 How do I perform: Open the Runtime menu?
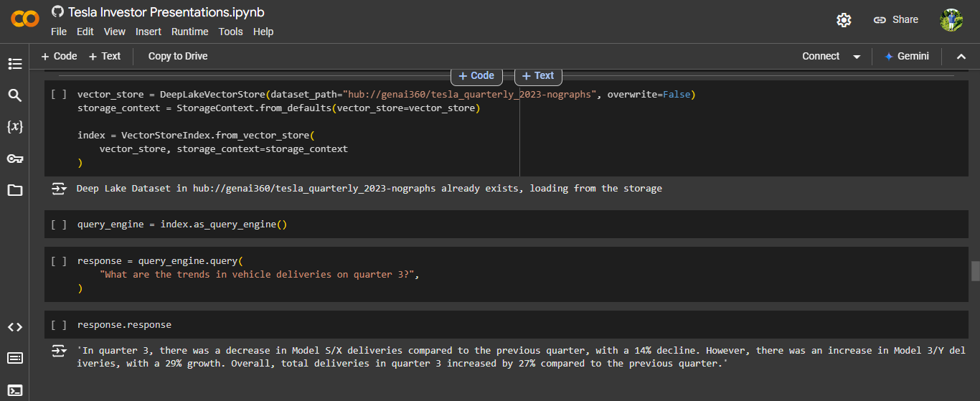[x=190, y=32]
